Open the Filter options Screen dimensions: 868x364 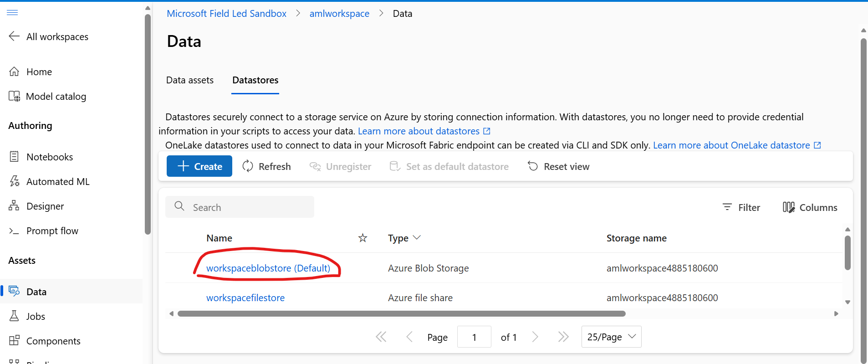pyautogui.click(x=741, y=207)
